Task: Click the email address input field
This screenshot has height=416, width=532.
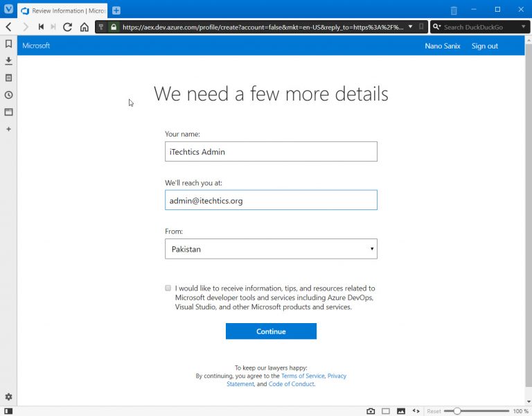Action: click(271, 200)
